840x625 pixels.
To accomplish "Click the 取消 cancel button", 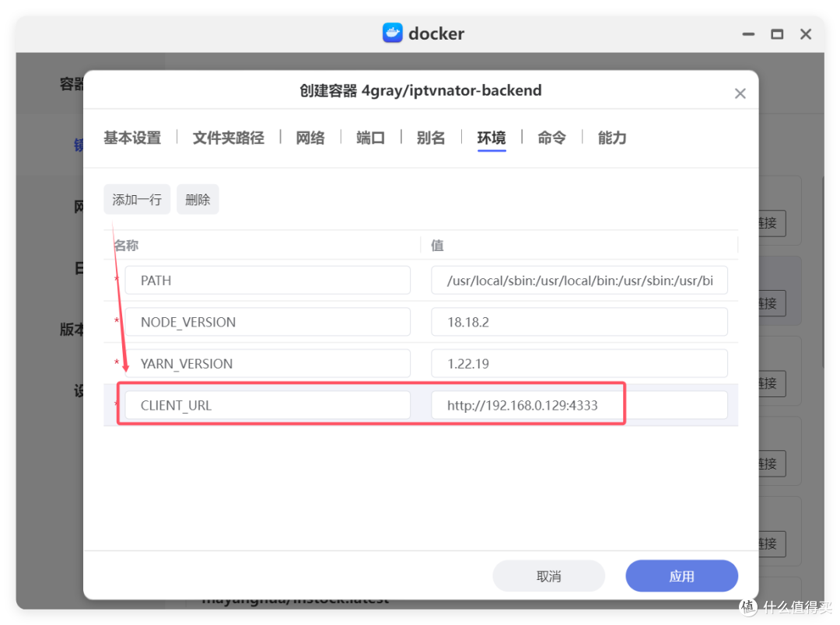I will tap(549, 575).
